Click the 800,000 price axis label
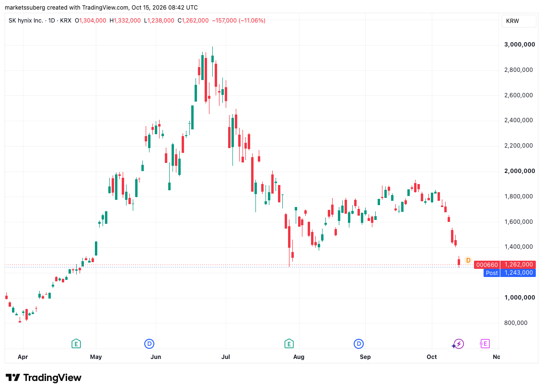The width and height of the screenshot is (543, 392). (x=516, y=323)
